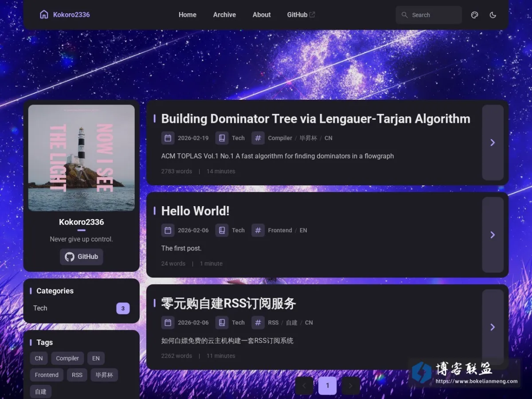Toggle dark mode with moon icon
This screenshot has height=399, width=532.
[493, 15]
